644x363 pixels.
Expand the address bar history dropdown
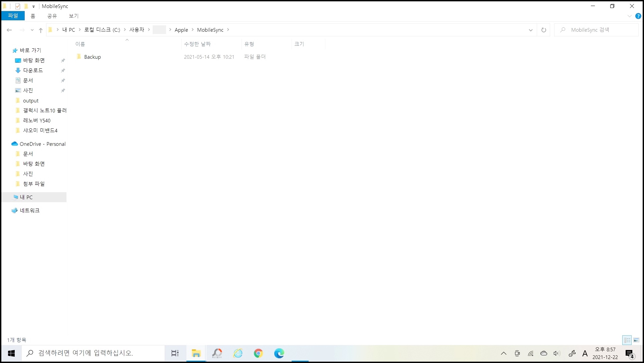(x=530, y=30)
